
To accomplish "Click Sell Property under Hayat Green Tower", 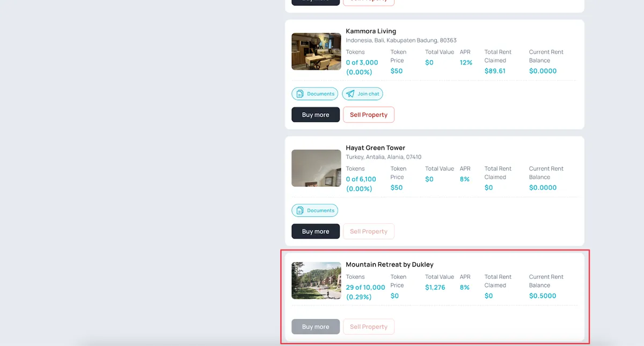I will click(x=369, y=231).
